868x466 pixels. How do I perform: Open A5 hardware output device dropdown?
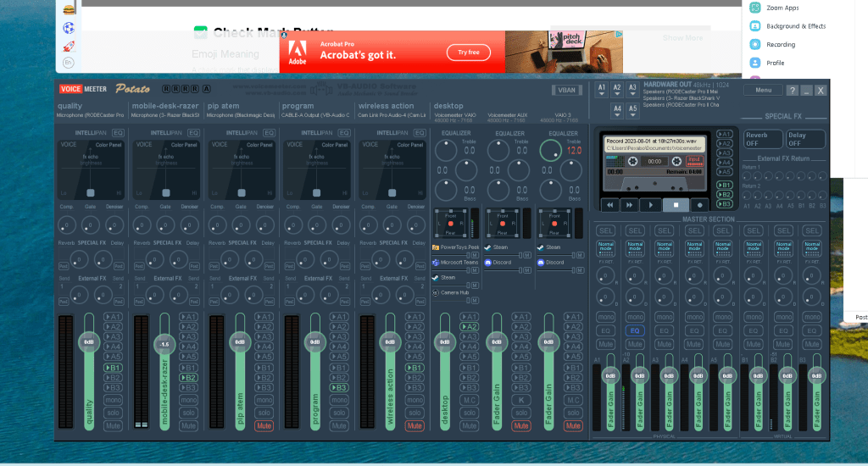pyautogui.click(x=632, y=111)
